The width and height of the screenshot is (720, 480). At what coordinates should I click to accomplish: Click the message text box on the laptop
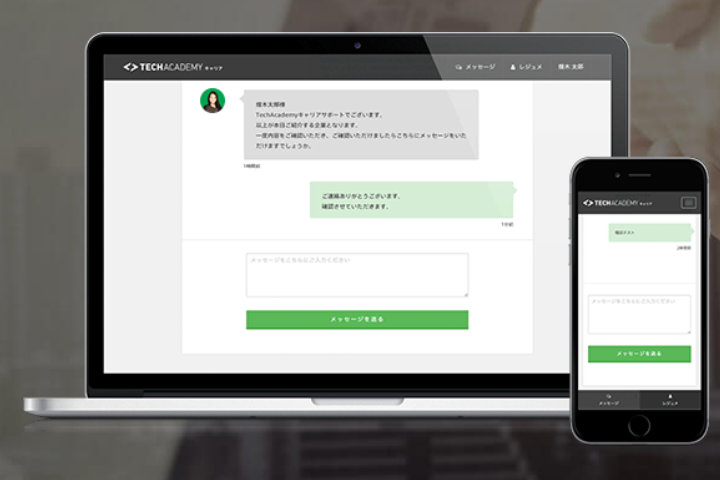point(357,275)
